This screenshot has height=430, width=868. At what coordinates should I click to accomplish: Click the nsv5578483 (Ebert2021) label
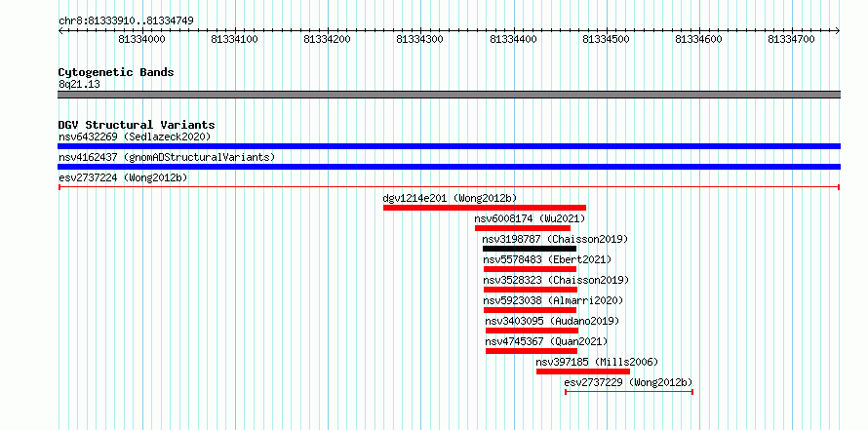[547, 259]
